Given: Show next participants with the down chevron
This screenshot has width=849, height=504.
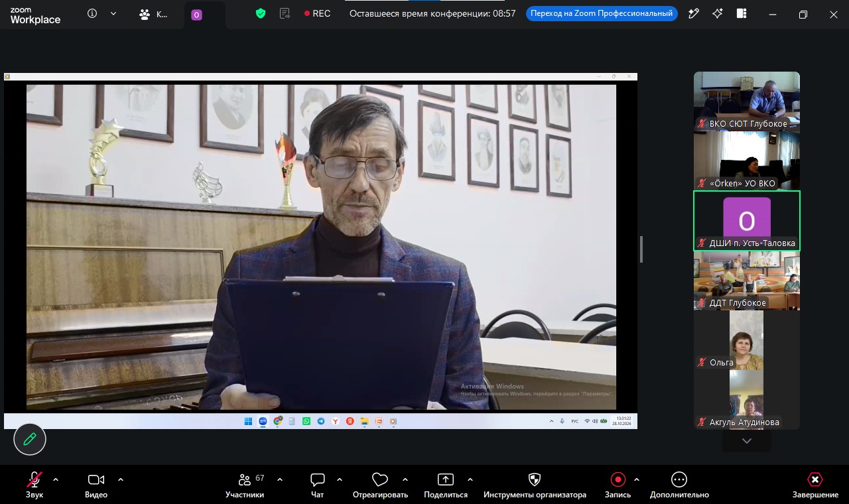Looking at the screenshot, I should coord(747,441).
